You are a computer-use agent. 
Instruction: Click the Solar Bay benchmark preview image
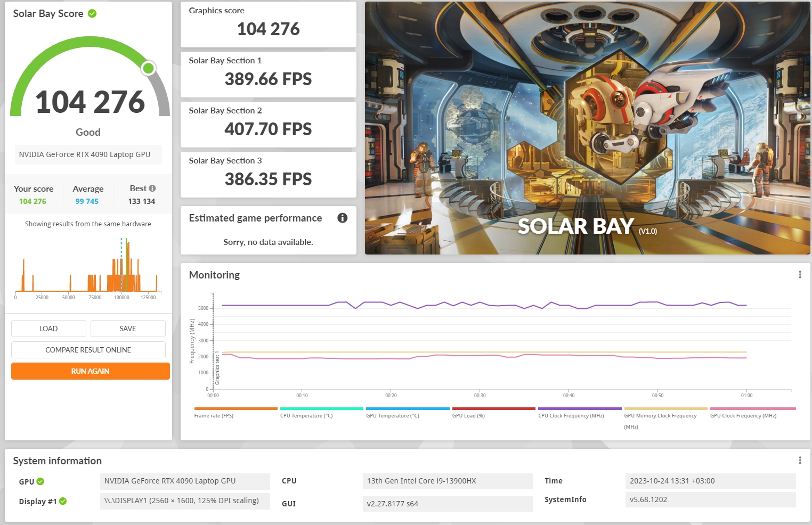click(x=587, y=128)
